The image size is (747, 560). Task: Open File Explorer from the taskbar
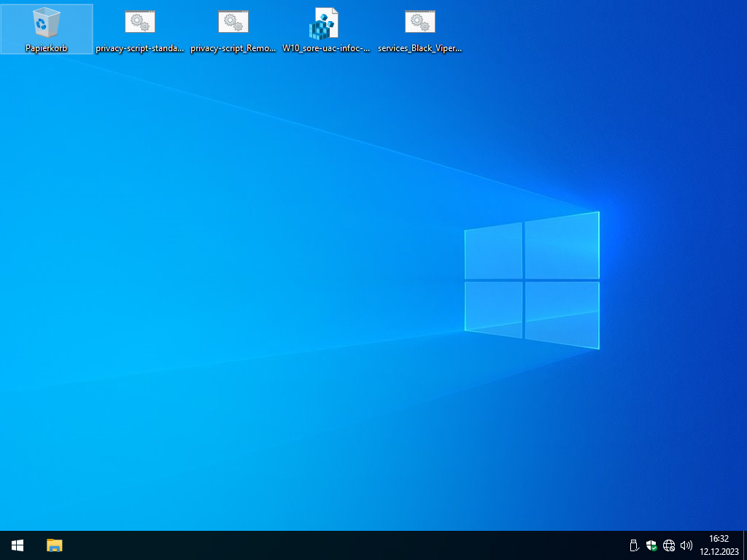pyautogui.click(x=54, y=545)
